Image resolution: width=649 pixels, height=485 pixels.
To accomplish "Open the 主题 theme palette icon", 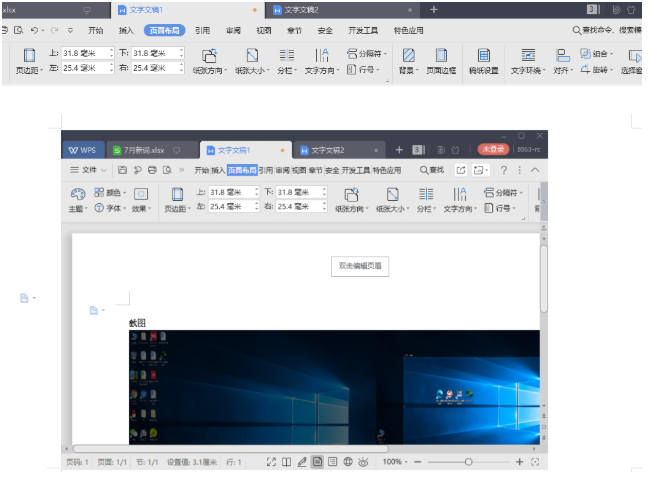I will tap(77, 194).
